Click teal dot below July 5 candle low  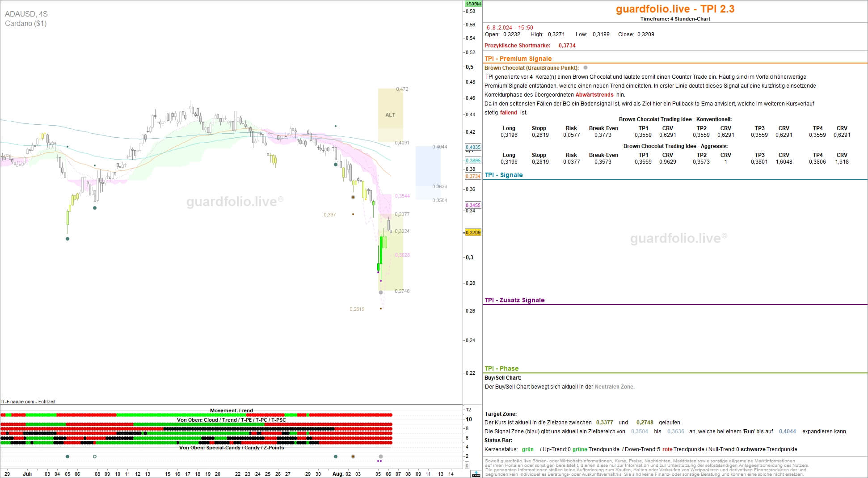tap(67, 239)
